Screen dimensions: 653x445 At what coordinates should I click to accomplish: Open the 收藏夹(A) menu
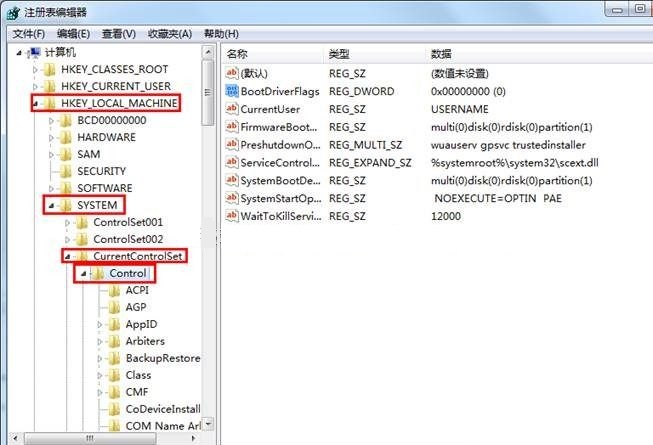[x=170, y=34]
